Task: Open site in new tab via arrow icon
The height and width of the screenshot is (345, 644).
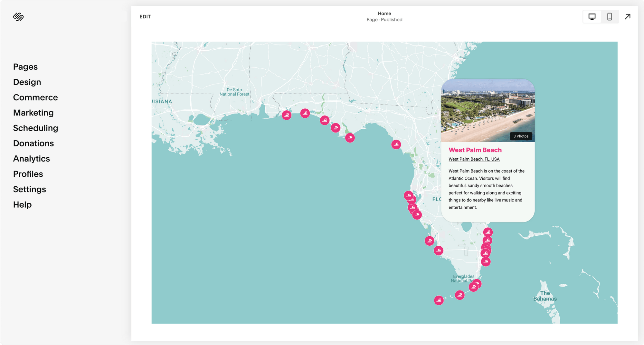Action: point(628,16)
